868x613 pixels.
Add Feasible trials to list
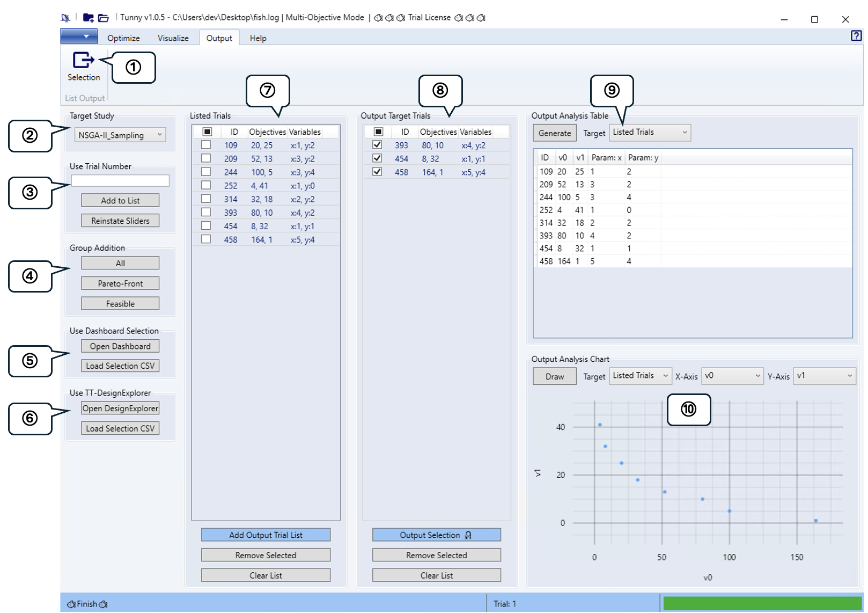(x=120, y=304)
